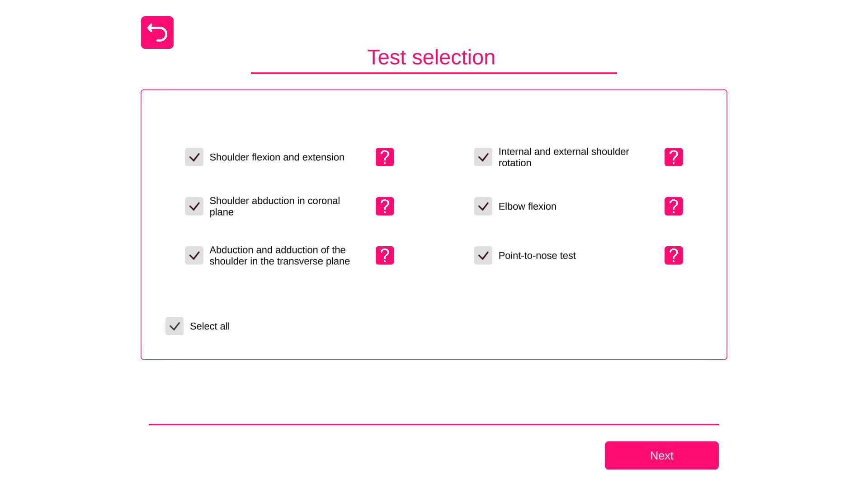Deselect the transverse plane abduction and adduction checkbox
Image resolution: width=868 pixels, height=488 pixels.
coord(194,256)
